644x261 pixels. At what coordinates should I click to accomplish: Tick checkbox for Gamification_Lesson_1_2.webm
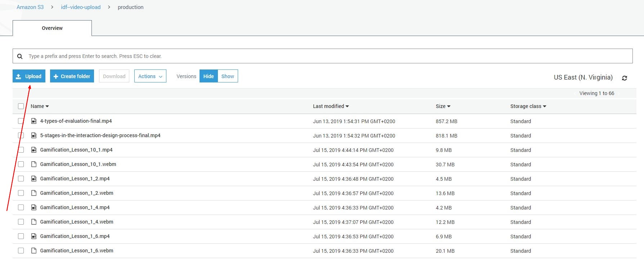click(21, 193)
